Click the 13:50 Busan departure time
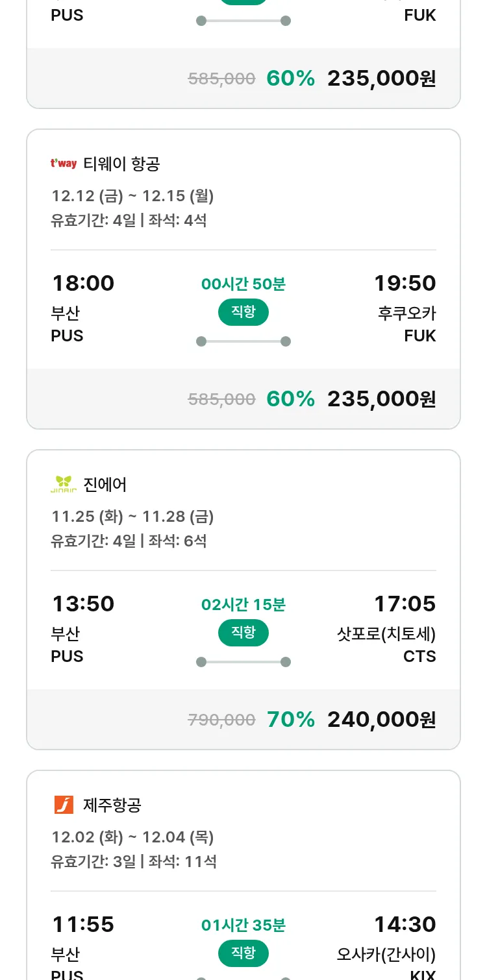487x980 pixels. tap(83, 604)
